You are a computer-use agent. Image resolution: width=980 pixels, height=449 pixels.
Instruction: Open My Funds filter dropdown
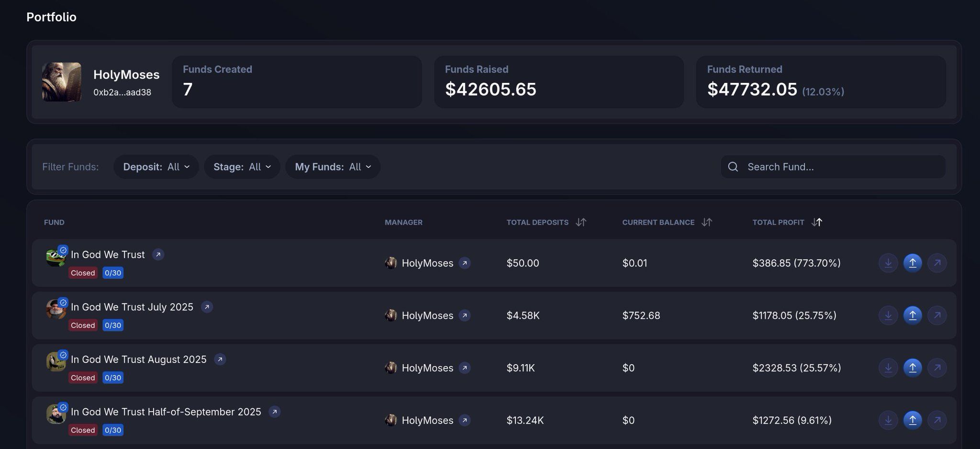[333, 167]
